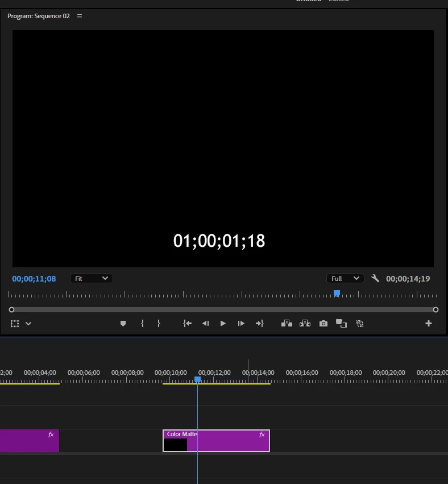
Task: Click the Lift button
Action: point(287,324)
